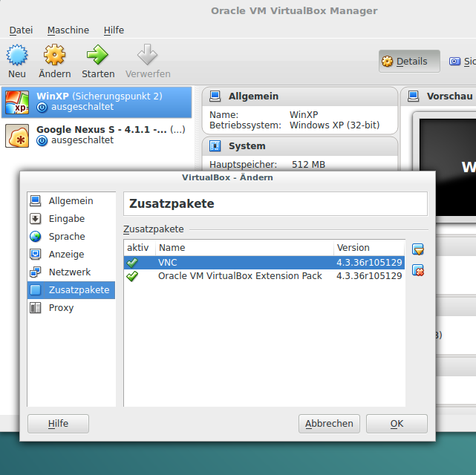The height and width of the screenshot is (475, 476).
Task: Click the VNC active green checkmark
Action: coord(132,263)
